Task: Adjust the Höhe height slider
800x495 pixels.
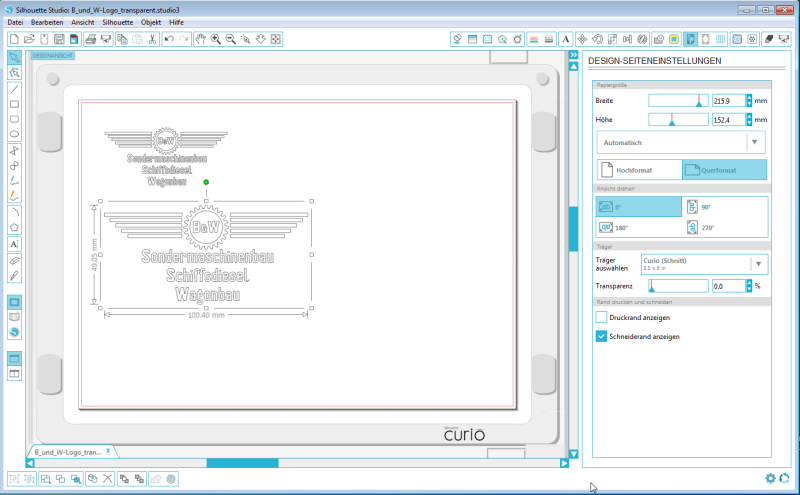Action: pyautogui.click(x=678, y=119)
